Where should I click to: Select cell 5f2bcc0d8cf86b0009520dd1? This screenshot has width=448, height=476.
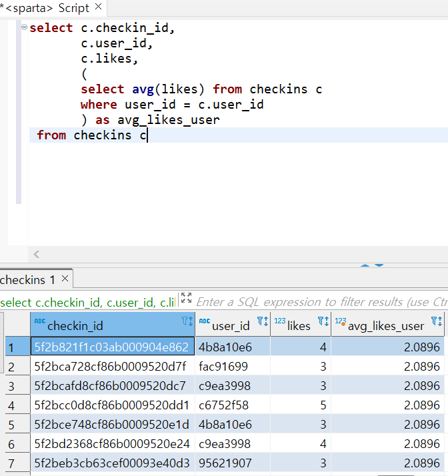pos(113,405)
